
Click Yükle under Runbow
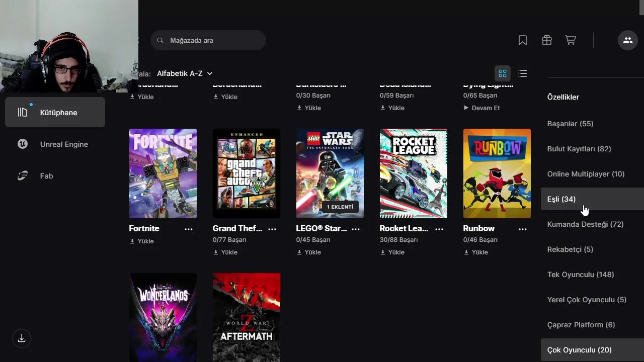[475, 252]
